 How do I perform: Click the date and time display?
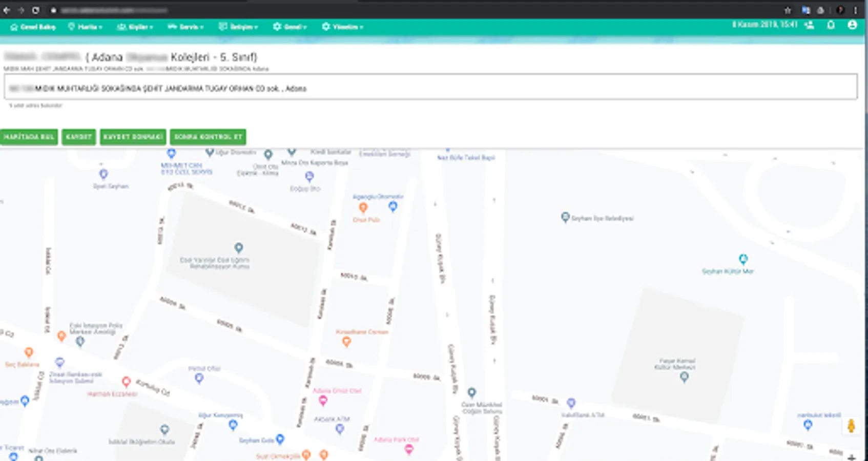coord(764,24)
